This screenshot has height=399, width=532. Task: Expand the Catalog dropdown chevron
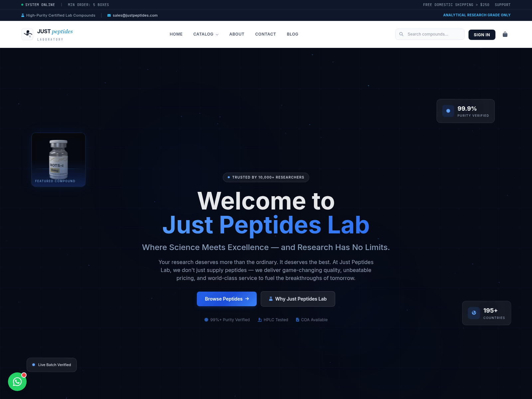point(217,35)
